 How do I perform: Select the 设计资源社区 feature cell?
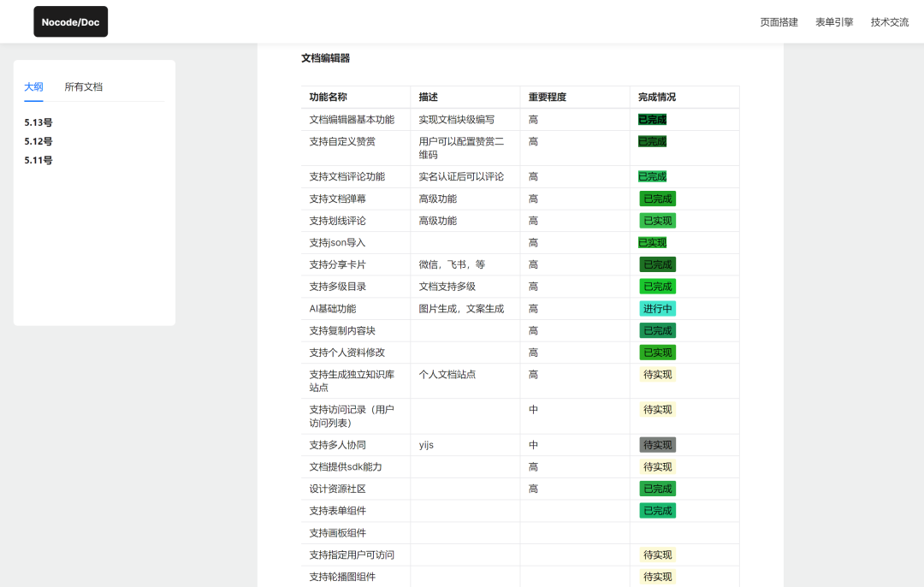pyautogui.click(x=337, y=489)
